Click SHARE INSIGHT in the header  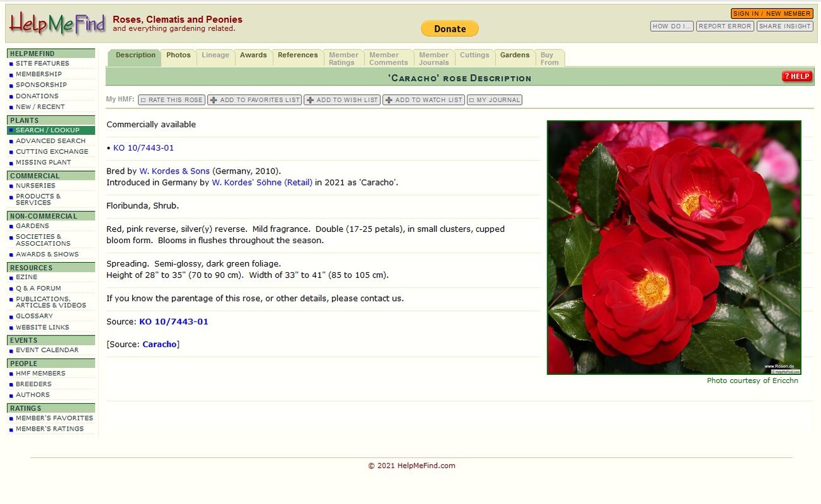coord(785,26)
